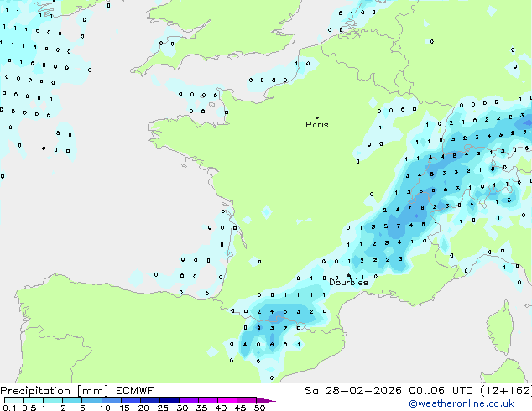Pick the legend swatch between 0.5 and 1
Viewport: 532px width, 411px height.
click(34, 400)
